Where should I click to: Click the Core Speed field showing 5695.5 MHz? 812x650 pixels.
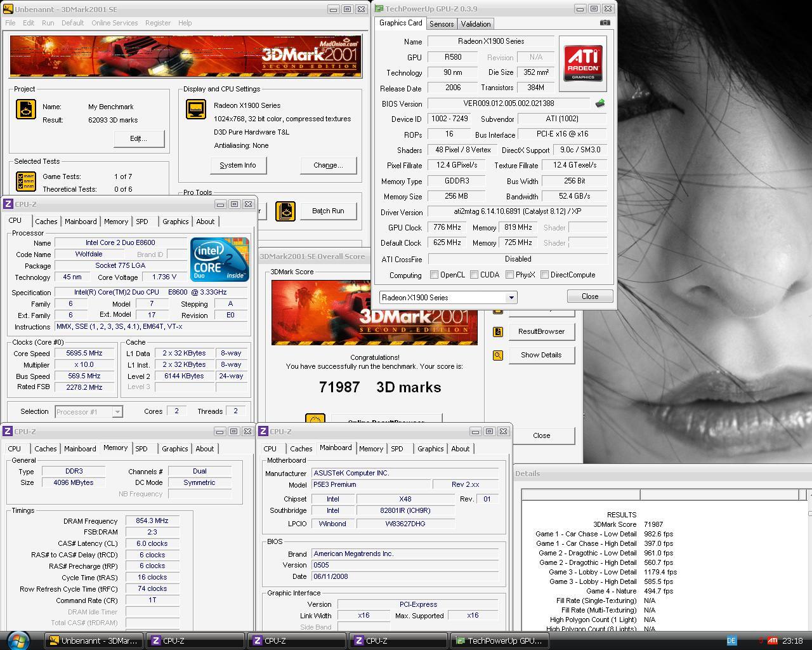[84, 354]
